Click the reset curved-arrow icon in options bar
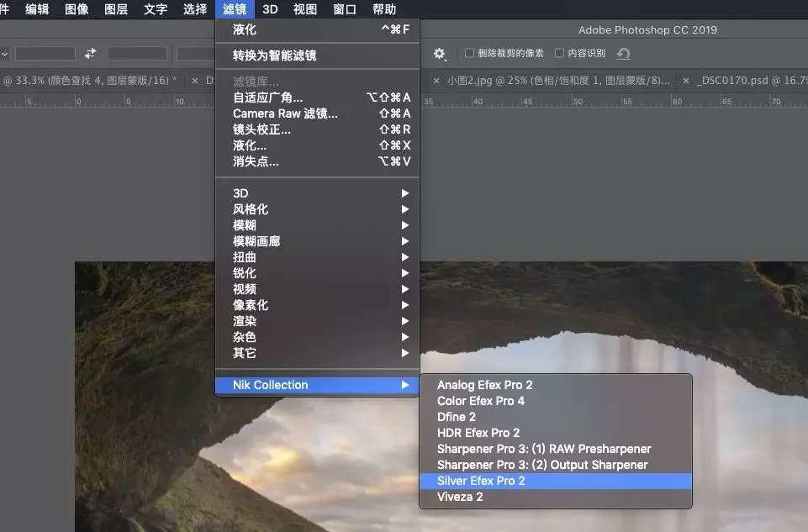The image size is (808, 532). [621, 52]
